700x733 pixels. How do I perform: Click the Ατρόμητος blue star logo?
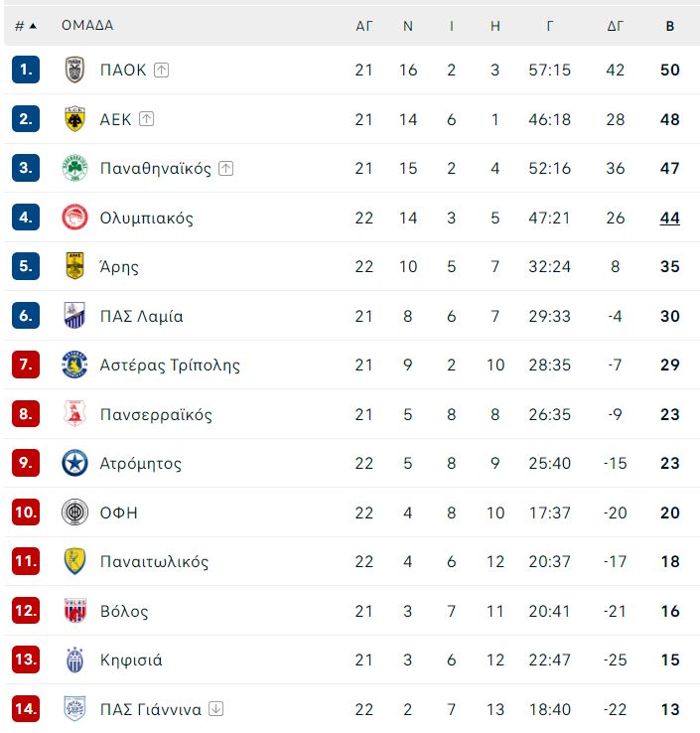click(74, 463)
